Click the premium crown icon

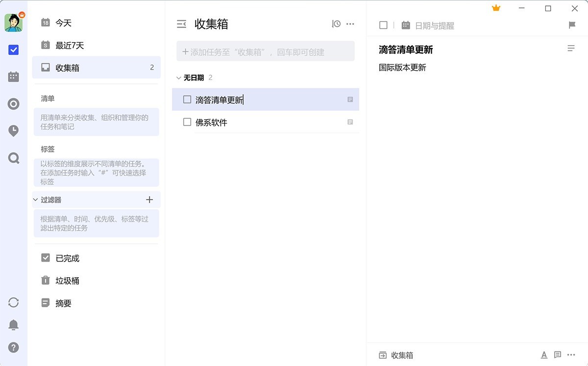pos(496,8)
